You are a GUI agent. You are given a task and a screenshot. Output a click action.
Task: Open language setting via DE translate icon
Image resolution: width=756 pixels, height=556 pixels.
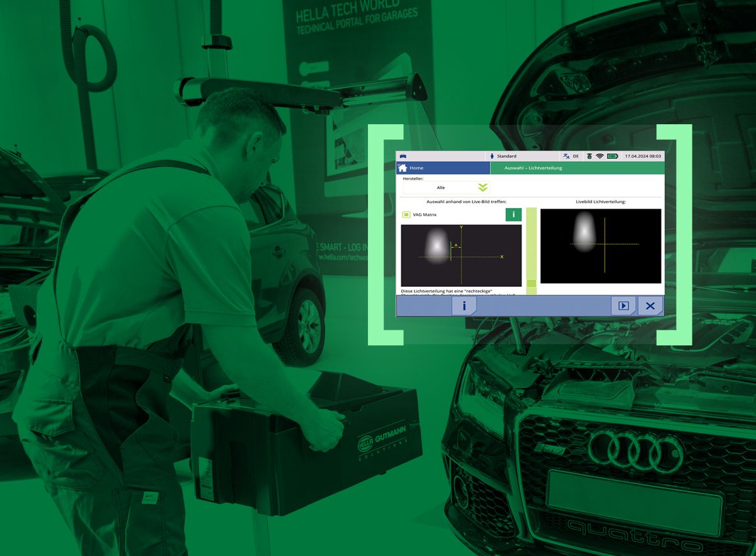[x=566, y=156]
